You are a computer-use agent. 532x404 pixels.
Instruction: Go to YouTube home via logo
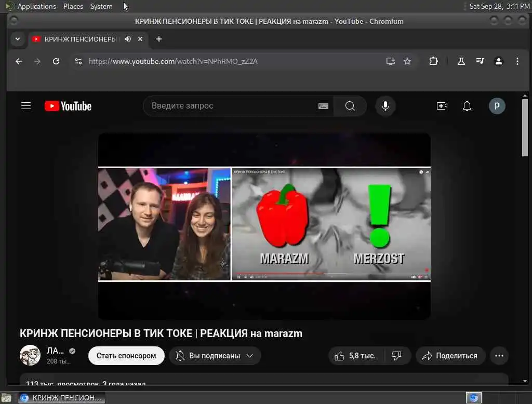(x=68, y=106)
